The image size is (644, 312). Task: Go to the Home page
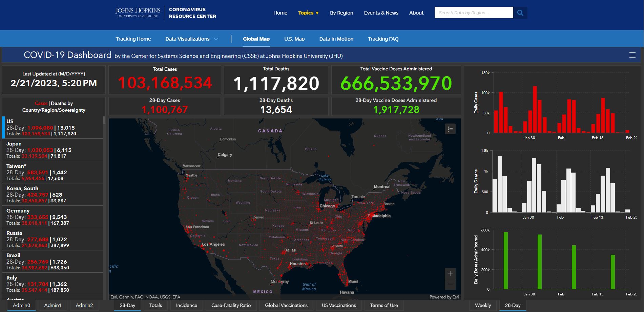pos(280,13)
